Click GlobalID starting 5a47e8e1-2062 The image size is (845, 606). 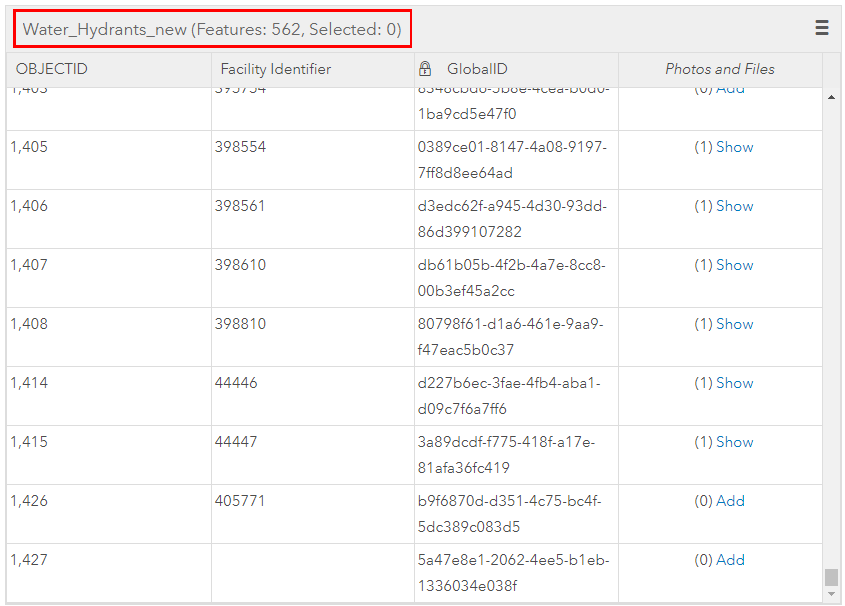[x=514, y=573]
